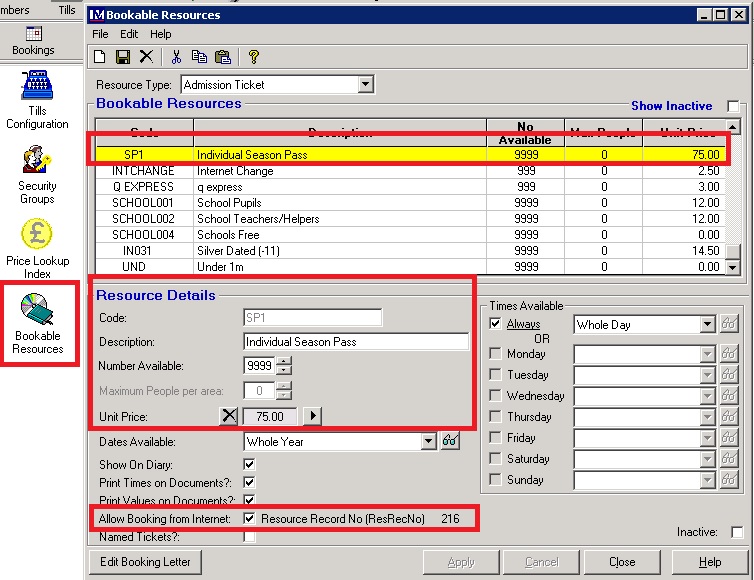Uncheck Allow Booking from Internet
Screen dimensions: 754x580
(x=249, y=519)
